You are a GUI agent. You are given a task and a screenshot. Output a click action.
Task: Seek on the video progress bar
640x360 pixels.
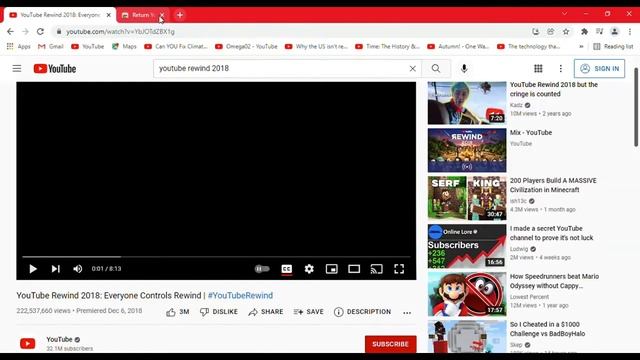tap(216, 257)
